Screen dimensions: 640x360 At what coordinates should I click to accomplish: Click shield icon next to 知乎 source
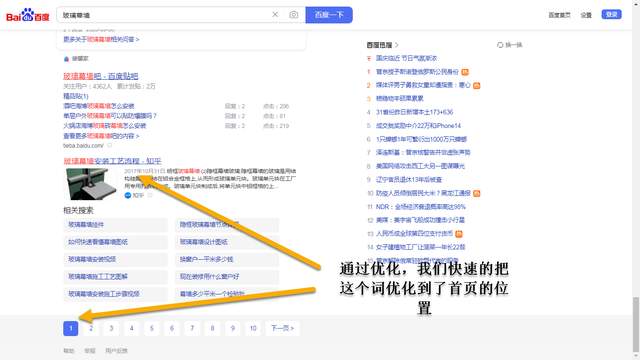tap(150, 195)
